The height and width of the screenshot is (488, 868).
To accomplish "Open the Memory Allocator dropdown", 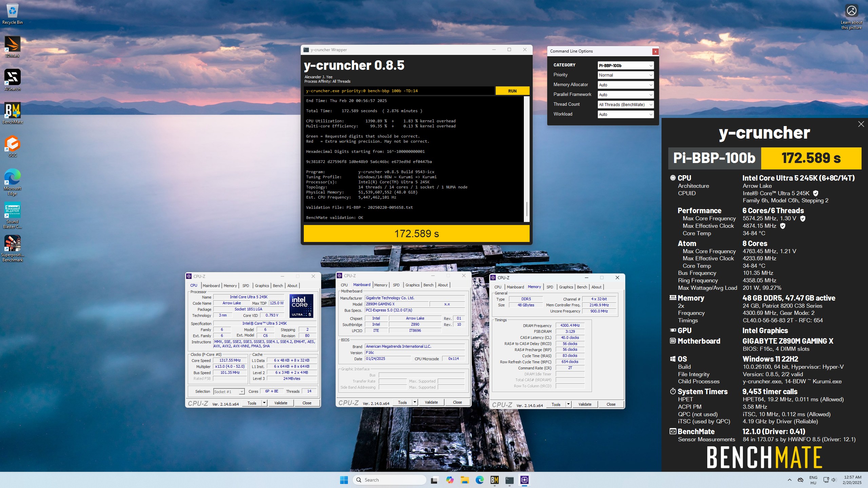I will pyautogui.click(x=626, y=85).
